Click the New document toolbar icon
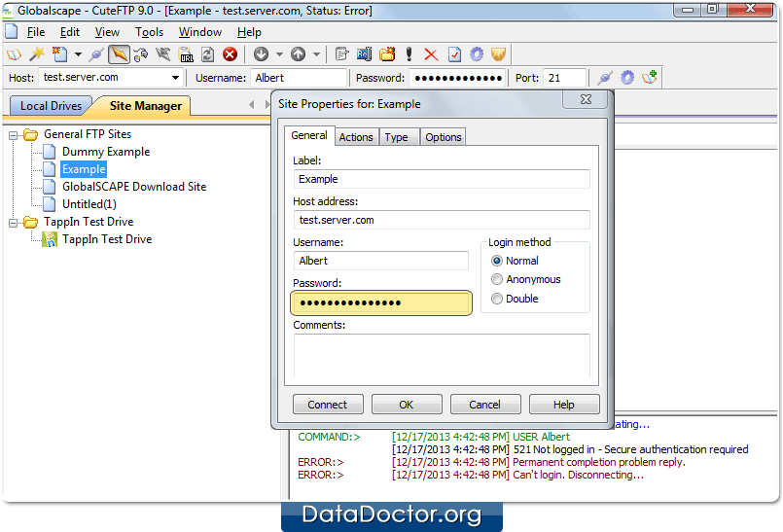Screen dimensions: 783x532 [60, 53]
